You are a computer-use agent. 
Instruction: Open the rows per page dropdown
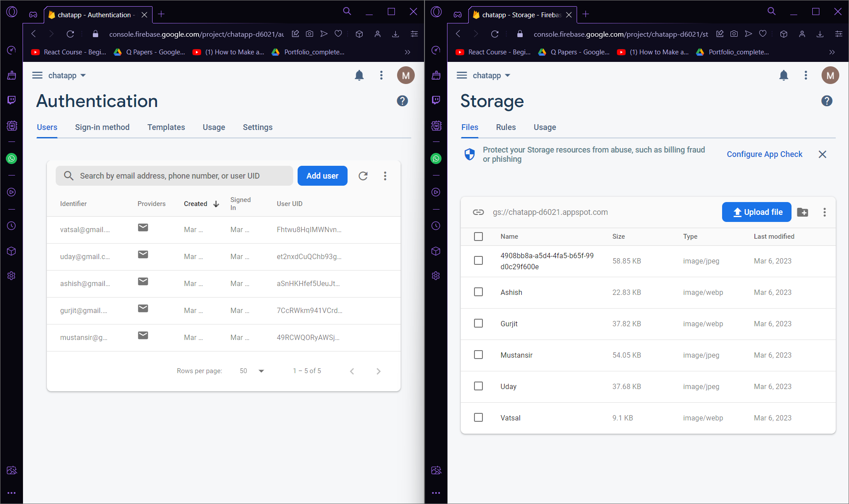point(251,371)
